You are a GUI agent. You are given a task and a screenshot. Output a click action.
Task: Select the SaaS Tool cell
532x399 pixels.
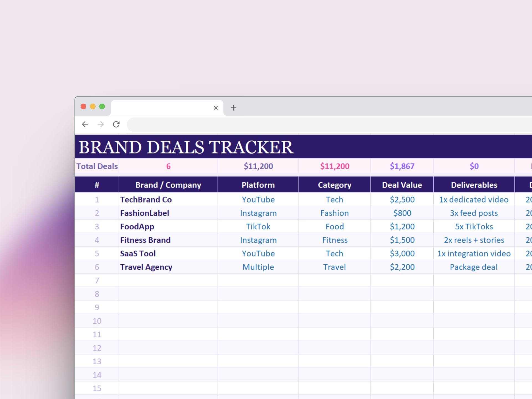[168, 254]
